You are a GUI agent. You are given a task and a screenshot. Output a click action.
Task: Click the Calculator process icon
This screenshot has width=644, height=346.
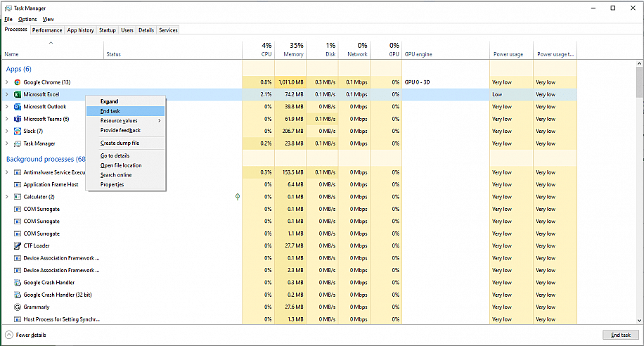click(18, 197)
